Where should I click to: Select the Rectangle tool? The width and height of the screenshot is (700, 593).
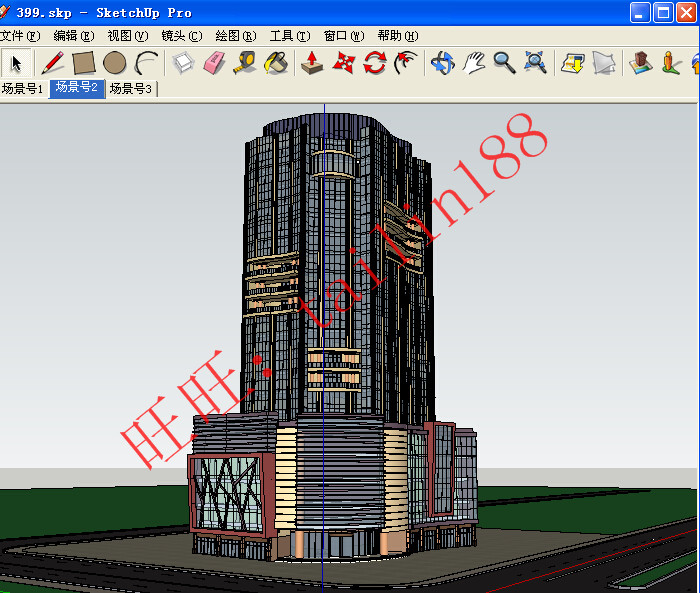[83, 63]
